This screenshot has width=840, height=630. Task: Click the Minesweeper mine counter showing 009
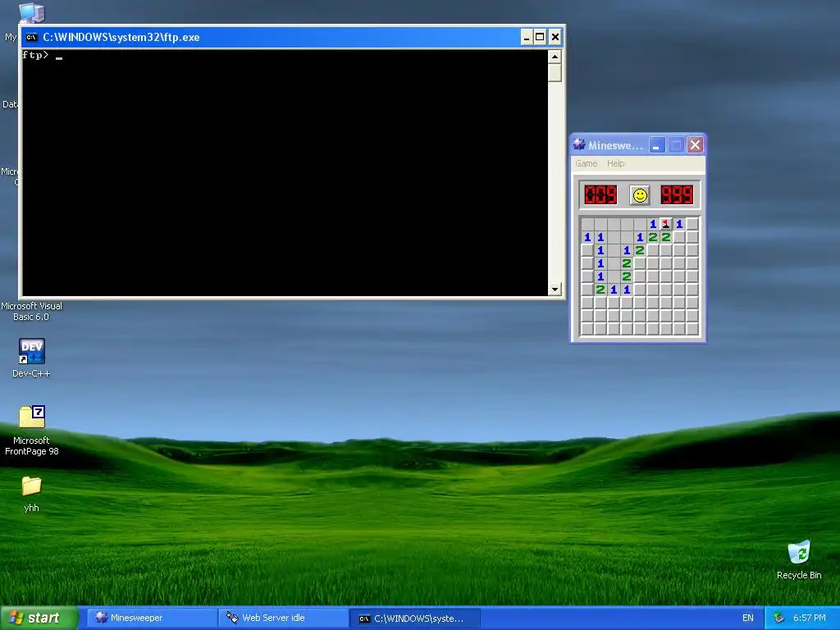tap(600, 195)
